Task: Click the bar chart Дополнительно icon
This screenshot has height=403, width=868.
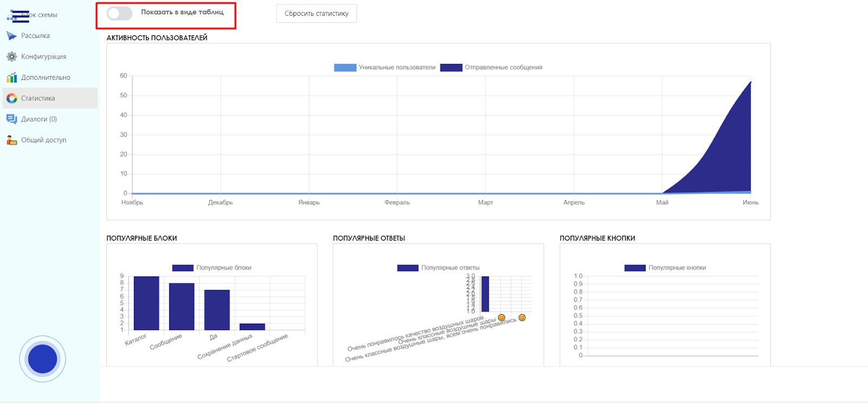Action: [x=11, y=78]
